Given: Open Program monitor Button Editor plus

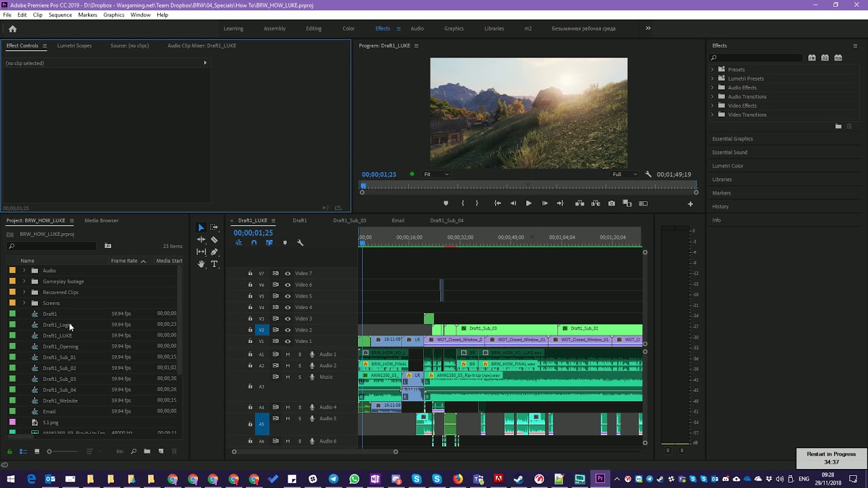Looking at the screenshot, I should click(x=690, y=203).
